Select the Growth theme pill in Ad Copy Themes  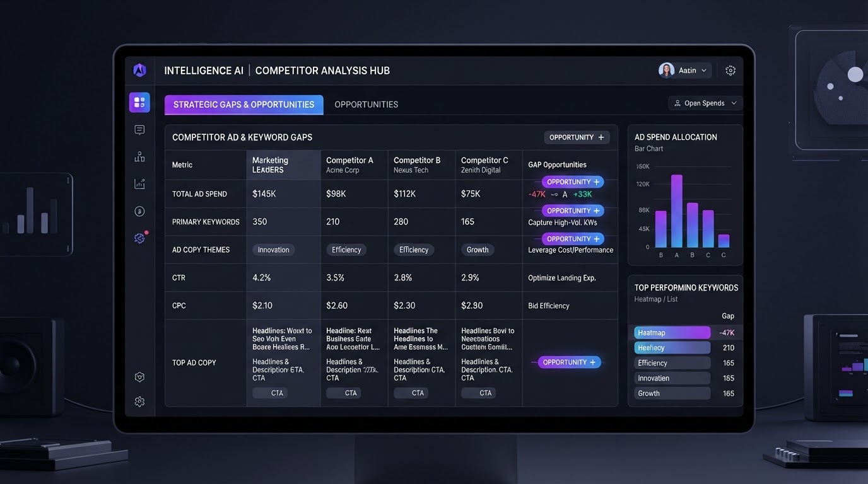pos(478,250)
